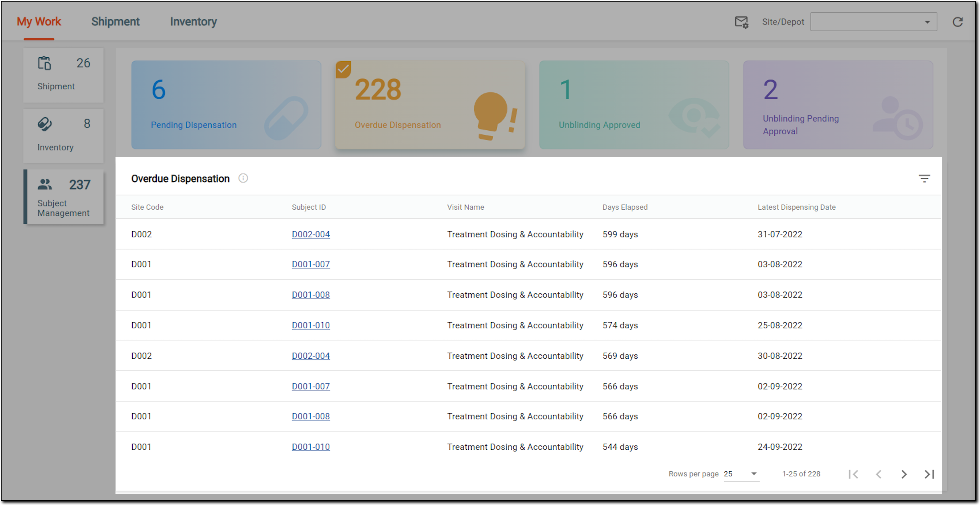Screen dimensions: 980x505
Task: Click the refresh icon
Action: pyautogui.click(x=958, y=22)
